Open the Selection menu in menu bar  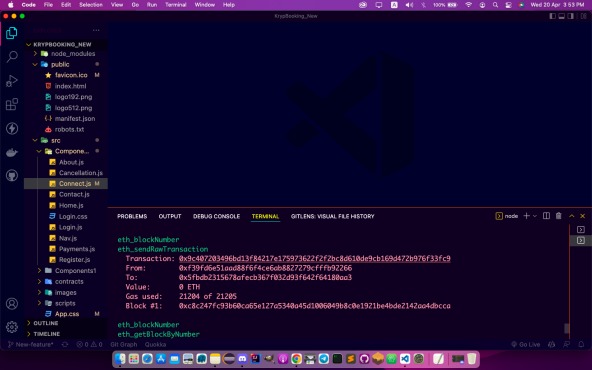(x=91, y=5)
